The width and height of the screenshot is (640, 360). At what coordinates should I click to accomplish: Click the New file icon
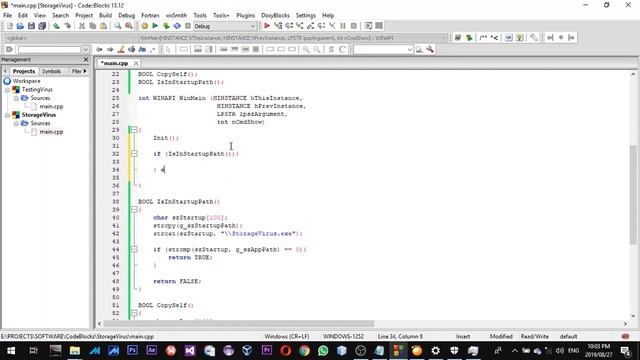click(10, 26)
